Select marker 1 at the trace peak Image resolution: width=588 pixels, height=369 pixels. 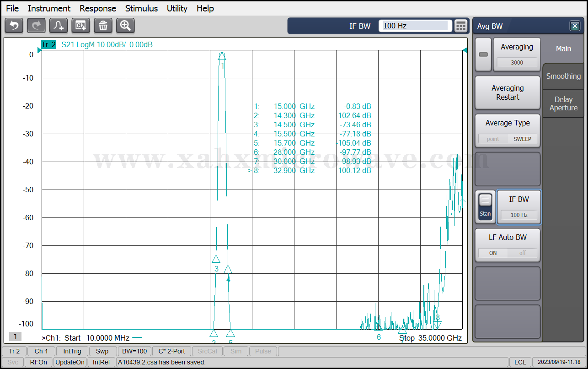click(222, 56)
